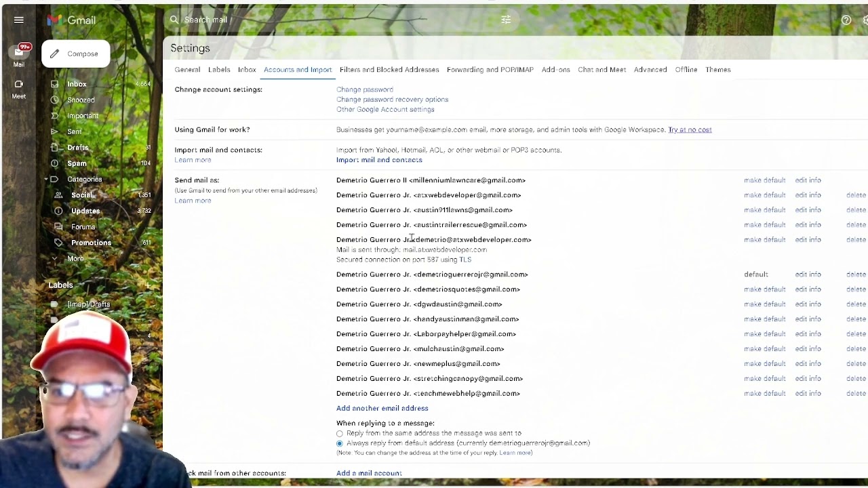Open Other Google Account settings

[385, 110]
